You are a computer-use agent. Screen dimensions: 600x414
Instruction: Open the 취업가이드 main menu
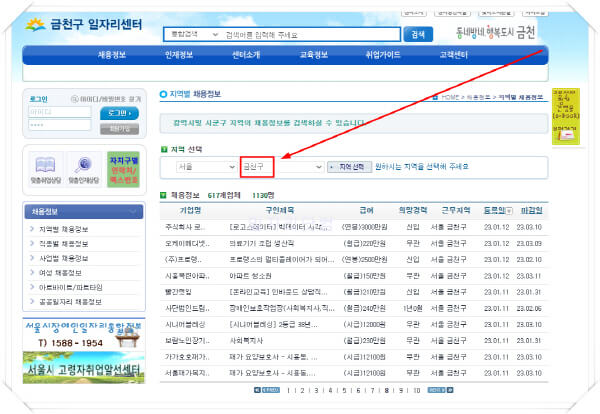coord(383,55)
